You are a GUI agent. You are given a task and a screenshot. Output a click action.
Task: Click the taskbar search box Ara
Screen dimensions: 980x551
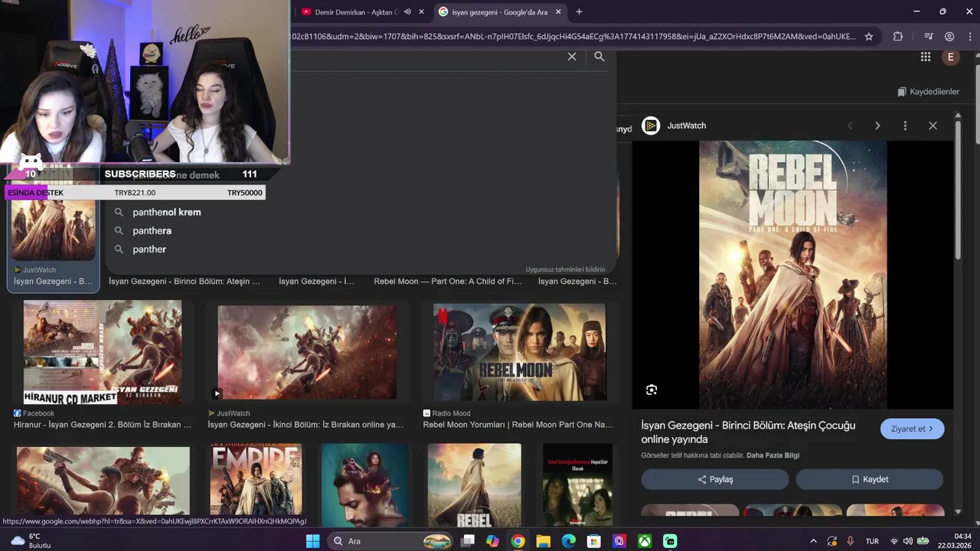[x=390, y=541]
